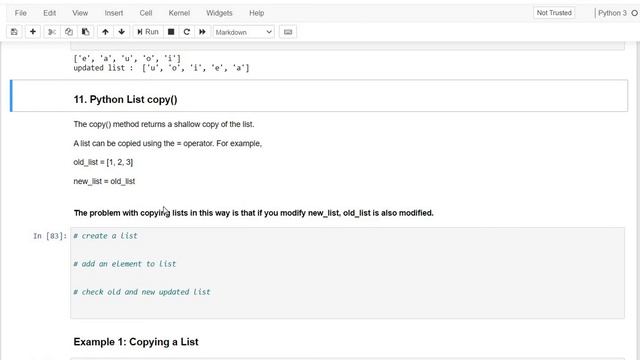Click the '# add an element to list' comment

tap(124, 264)
